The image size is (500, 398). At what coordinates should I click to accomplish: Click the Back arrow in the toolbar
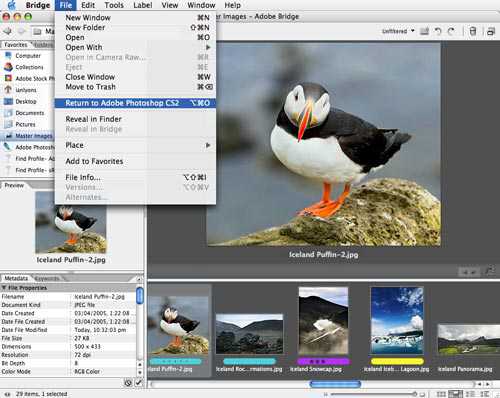point(7,31)
